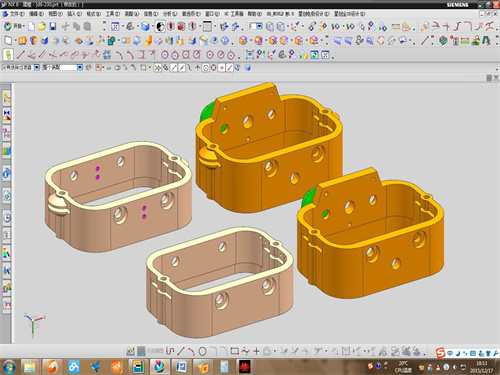500x375 pixels.
Task: Click the Save floppy disk icon
Action: point(53,26)
